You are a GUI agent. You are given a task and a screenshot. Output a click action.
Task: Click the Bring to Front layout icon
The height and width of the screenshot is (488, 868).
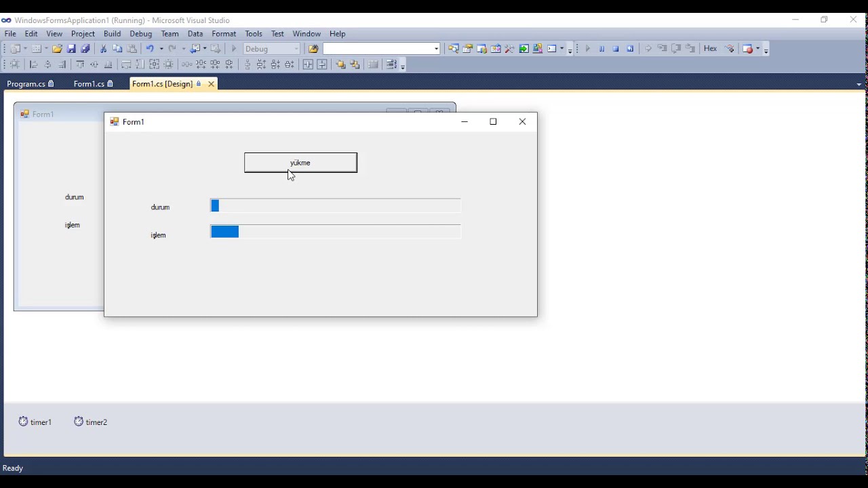(340, 64)
